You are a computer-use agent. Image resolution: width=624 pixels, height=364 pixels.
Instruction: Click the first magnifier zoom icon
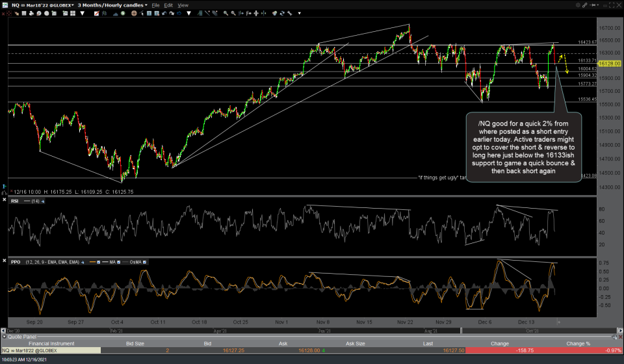(226, 13)
